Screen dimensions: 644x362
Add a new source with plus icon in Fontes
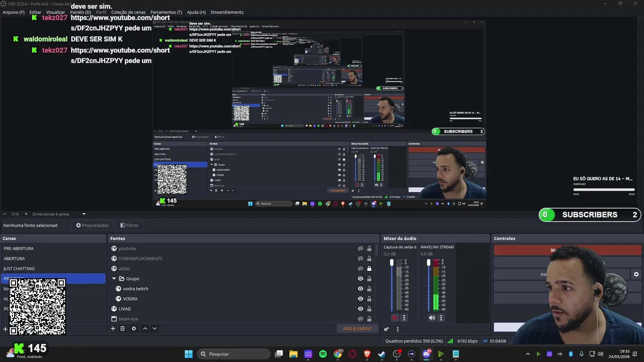[113, 328]
